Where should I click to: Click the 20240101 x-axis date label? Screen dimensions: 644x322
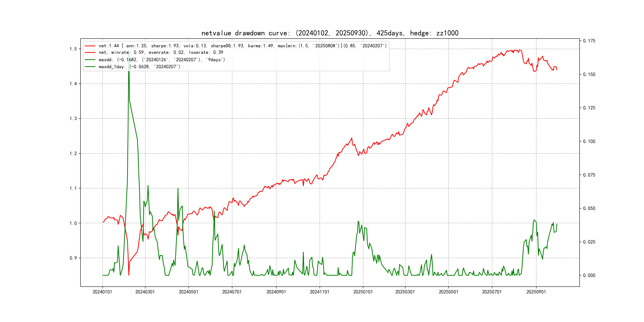tap(102, 292)
